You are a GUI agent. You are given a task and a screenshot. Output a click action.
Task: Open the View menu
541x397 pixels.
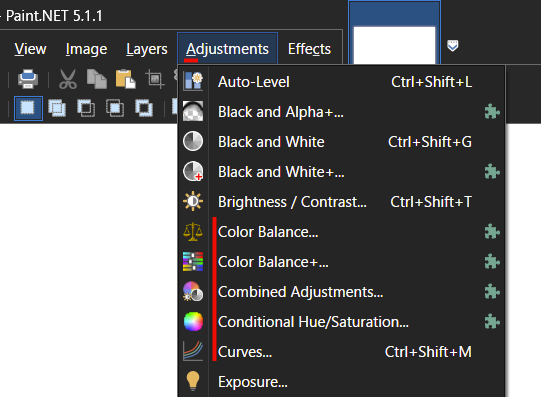tap(30, 49)
